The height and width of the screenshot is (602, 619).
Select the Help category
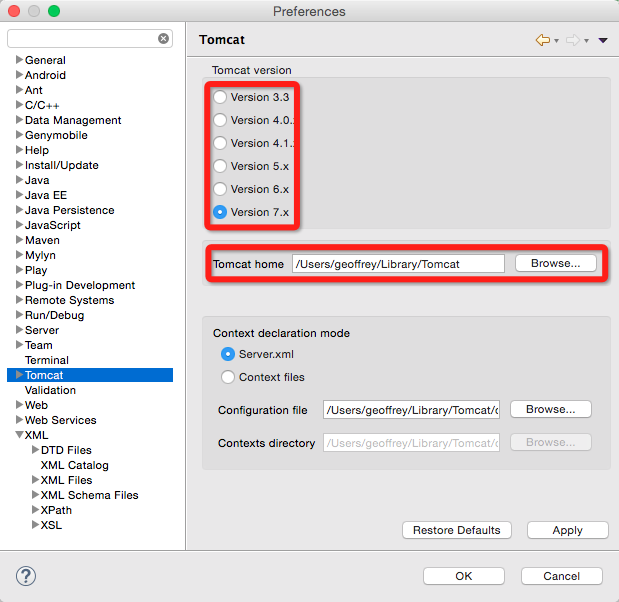point(37,150)
